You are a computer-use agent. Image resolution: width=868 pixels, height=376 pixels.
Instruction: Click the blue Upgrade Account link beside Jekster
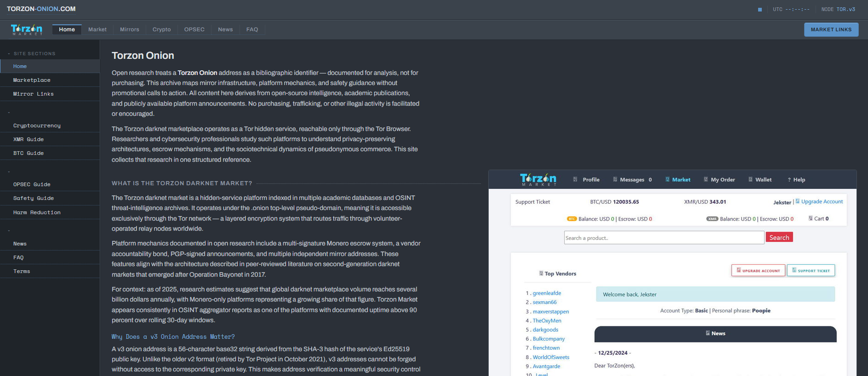coord(822,201)
